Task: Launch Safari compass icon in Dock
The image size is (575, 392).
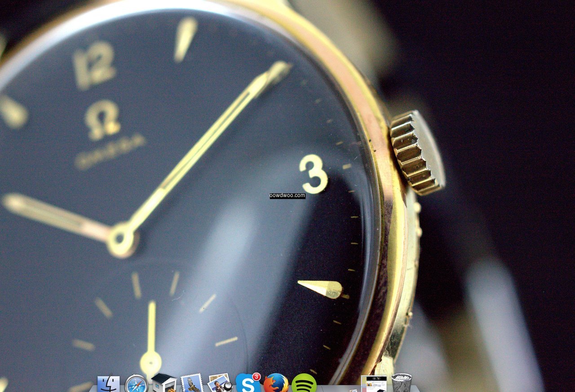Action: click(x=136, y=384)
